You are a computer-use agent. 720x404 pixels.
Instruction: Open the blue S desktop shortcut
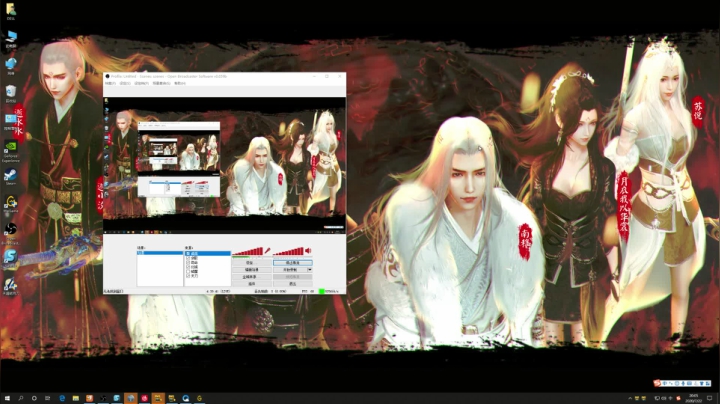pos(11,258)
